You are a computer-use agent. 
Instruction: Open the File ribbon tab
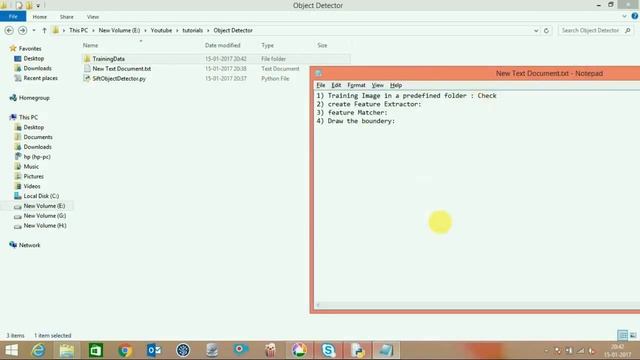point(13,16)
